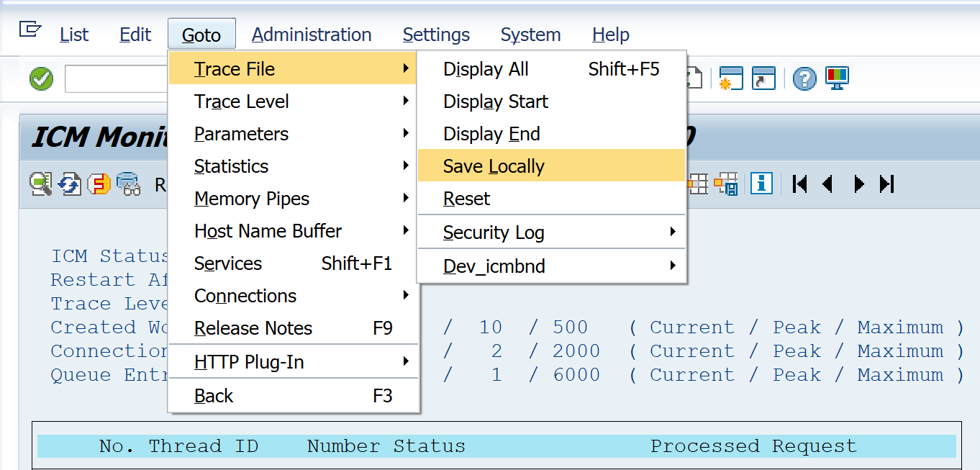Click the customize local layout monitor icon
The image size is (980, 470).
(837, 78)
